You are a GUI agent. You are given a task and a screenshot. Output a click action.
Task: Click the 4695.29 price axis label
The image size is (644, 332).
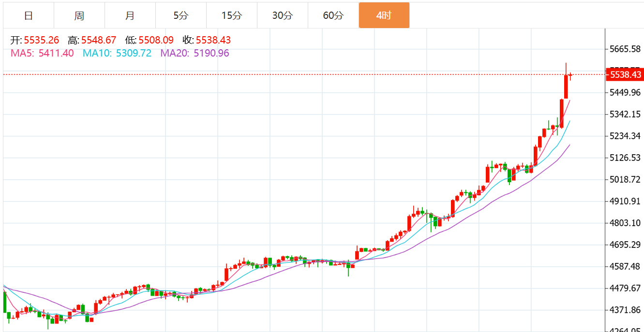point(626,245)
